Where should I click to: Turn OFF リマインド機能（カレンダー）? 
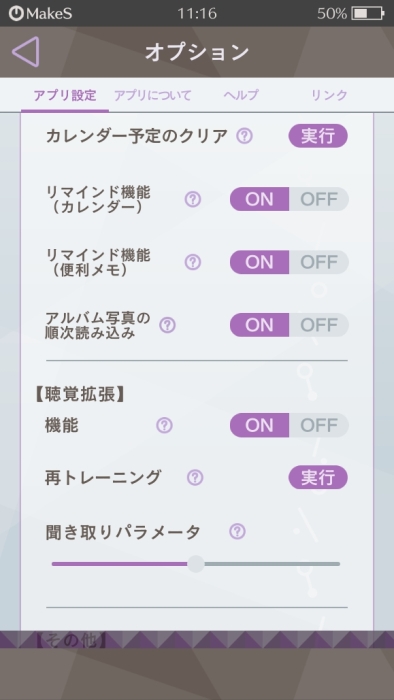click(319, 199)
